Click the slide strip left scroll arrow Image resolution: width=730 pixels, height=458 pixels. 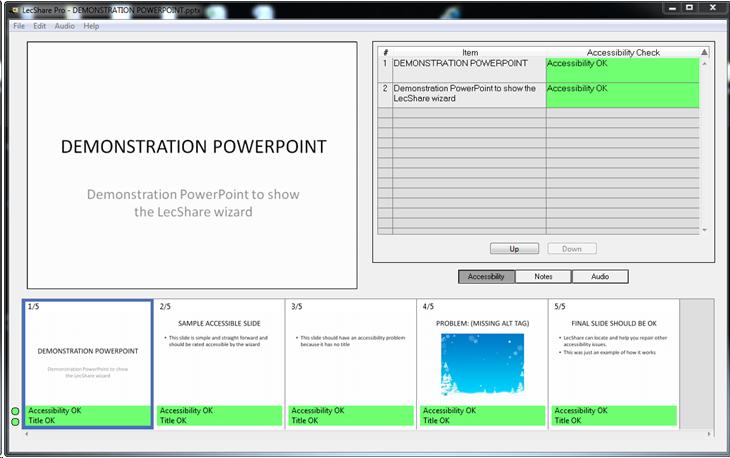point(27,434)
